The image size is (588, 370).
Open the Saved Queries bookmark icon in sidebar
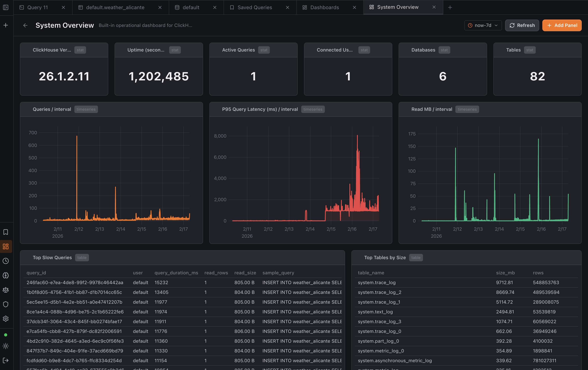[x=6, y=232]
